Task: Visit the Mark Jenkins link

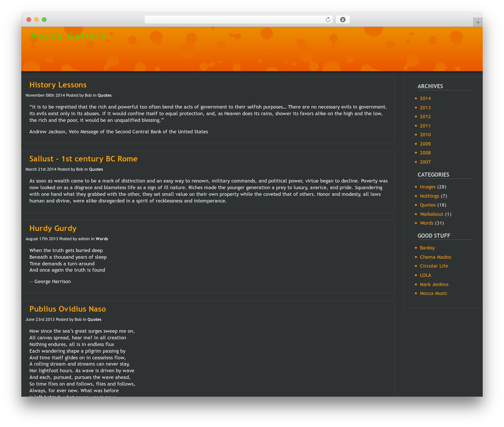Action: click(434, 284)
